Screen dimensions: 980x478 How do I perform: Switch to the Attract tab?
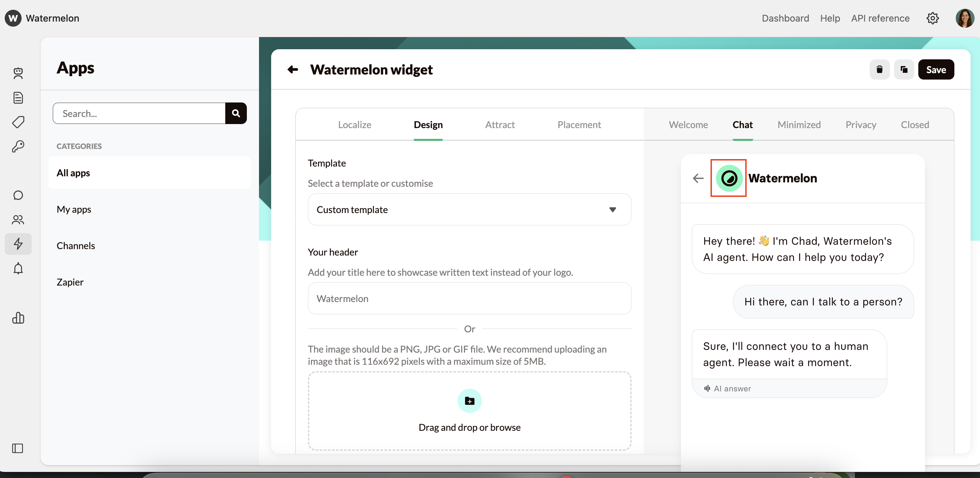coord(499,125)
